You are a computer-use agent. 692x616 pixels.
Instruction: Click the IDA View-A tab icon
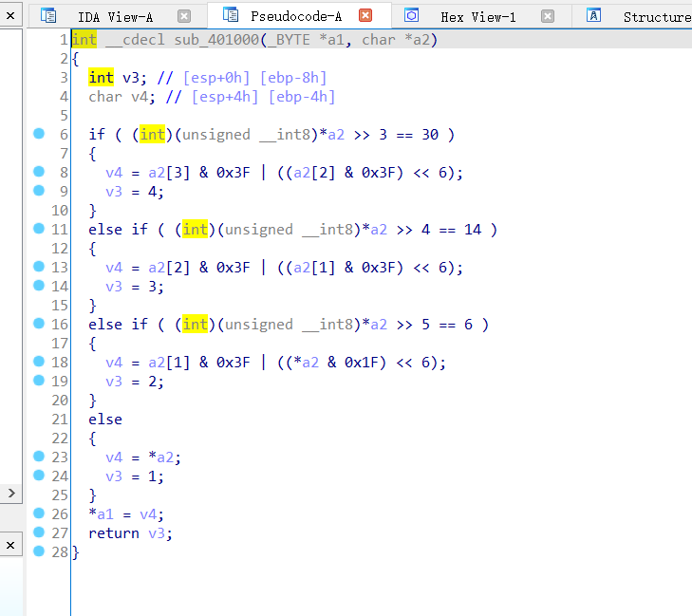click(47, 16)
